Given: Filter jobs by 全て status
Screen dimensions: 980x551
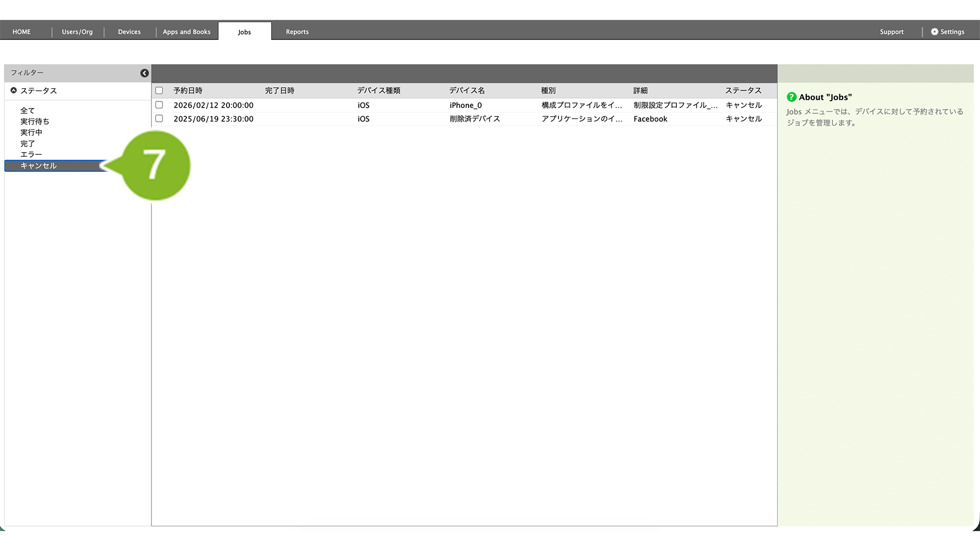Looking at the screenshot, I should (28, 111).
